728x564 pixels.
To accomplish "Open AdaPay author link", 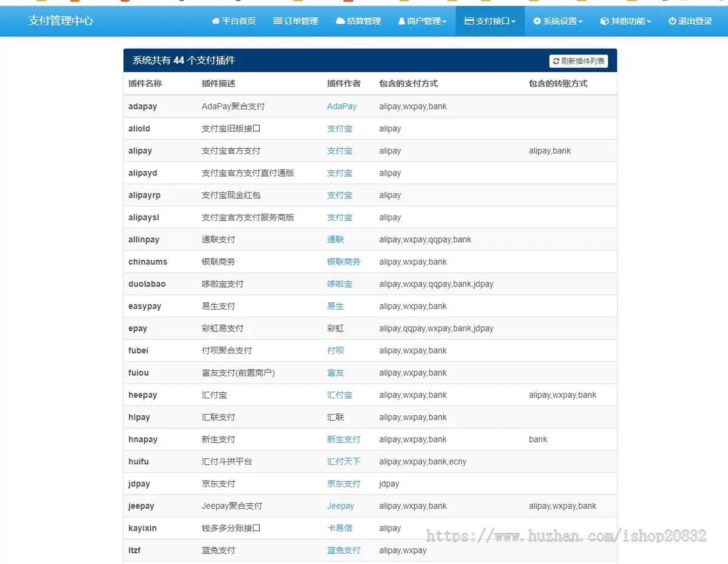I will [342, 106].
